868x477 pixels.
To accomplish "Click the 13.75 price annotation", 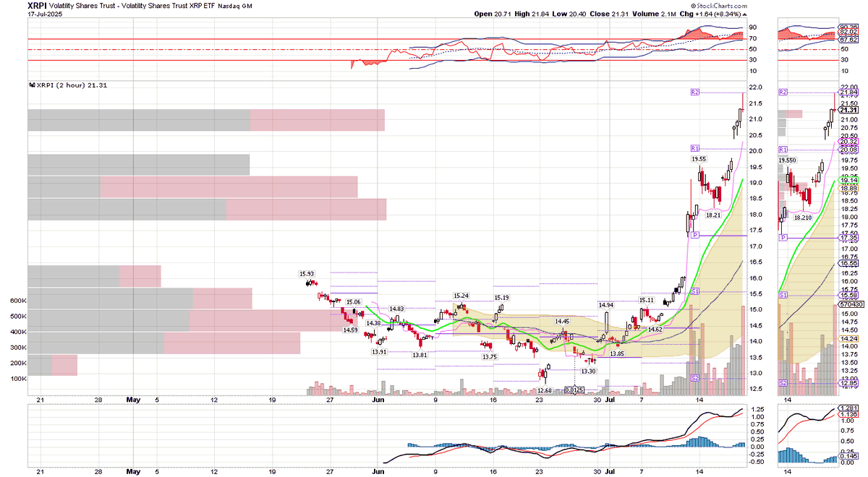I will (x=490, y=356).
